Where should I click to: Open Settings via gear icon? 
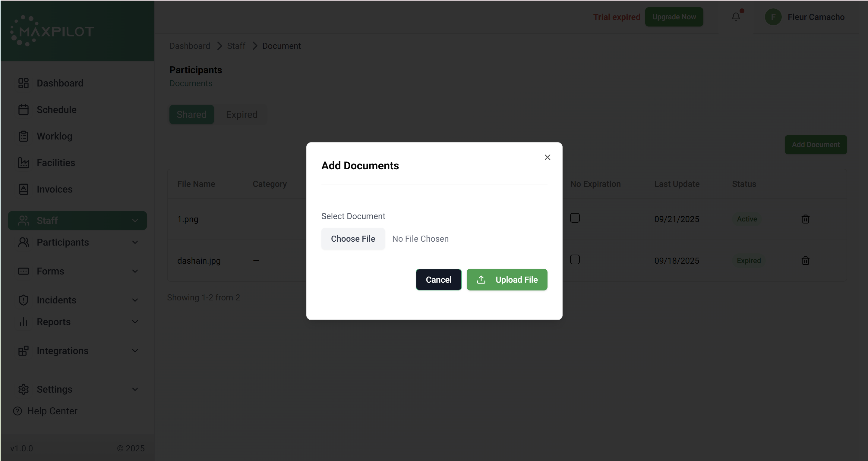[x=23, y=389]
